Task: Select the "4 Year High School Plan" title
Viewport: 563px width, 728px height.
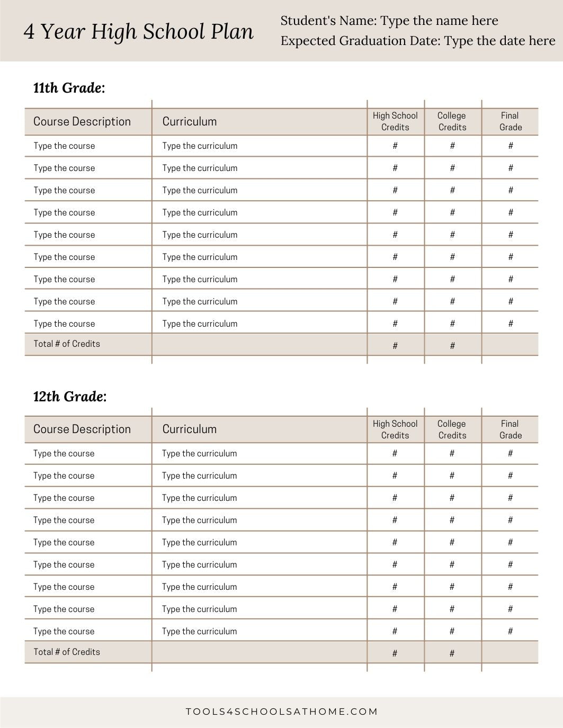Action: pos(139,32)
